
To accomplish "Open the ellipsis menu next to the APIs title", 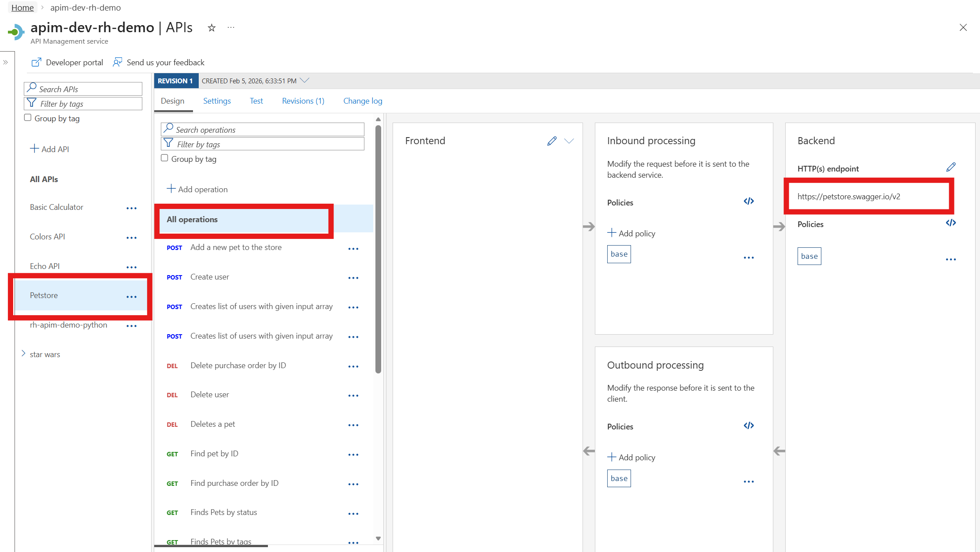I will 230,27.
